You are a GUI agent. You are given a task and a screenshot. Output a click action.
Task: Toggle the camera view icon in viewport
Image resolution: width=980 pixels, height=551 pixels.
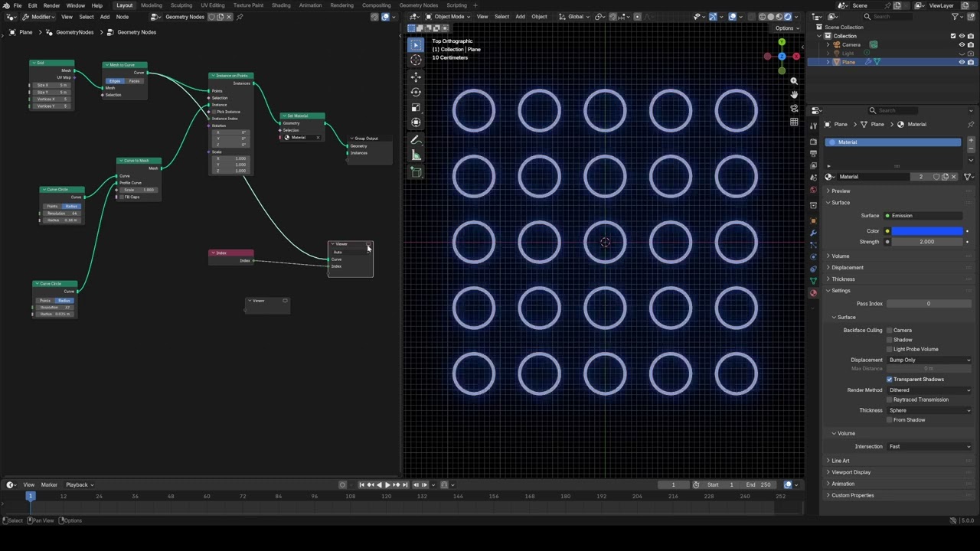tap(794, 109)
